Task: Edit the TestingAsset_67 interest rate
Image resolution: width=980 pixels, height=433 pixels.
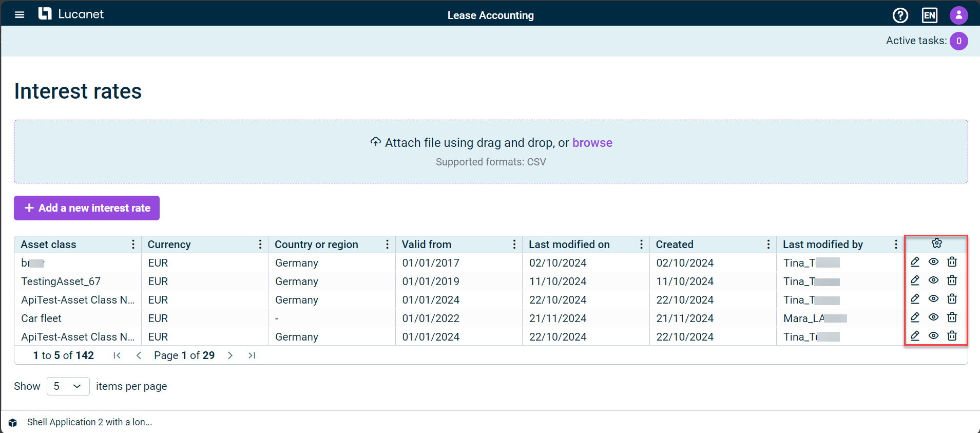Action: tap(915, 280)
